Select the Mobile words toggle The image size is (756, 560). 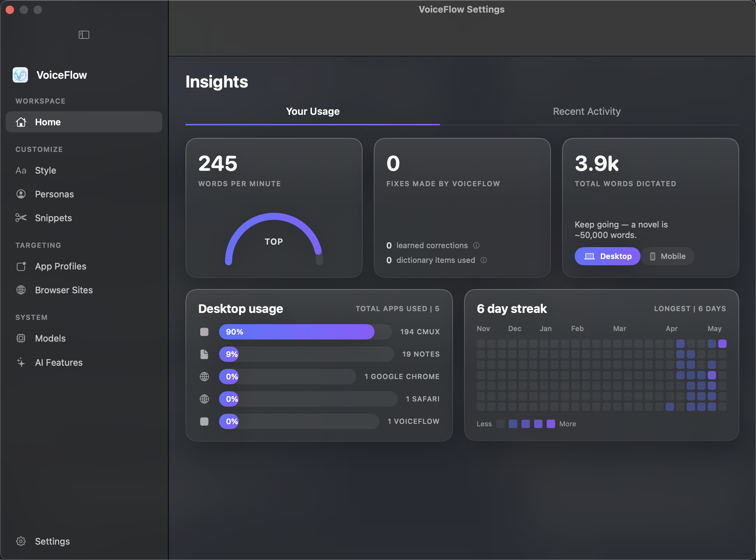click(668, 256)
